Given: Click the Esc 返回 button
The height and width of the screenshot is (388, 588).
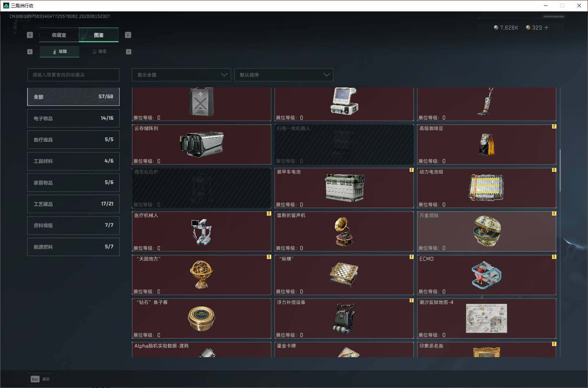Looking at the screenshot, I should coord(40,379).
